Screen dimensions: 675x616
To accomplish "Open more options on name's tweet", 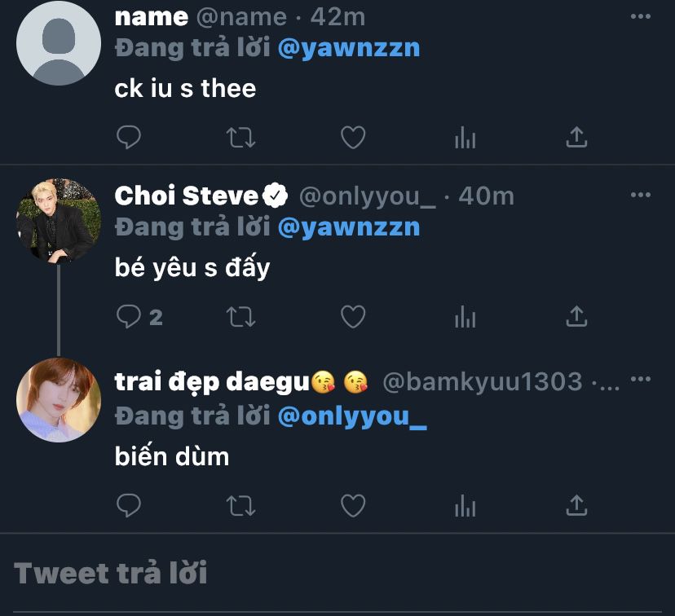I will [x=641, y=15].
